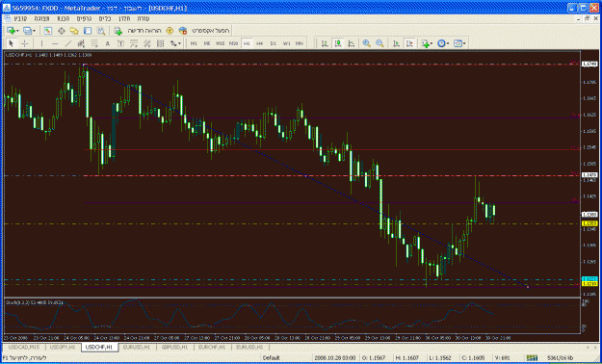Launch MetaEditor yellow diamond icon
602x364 pixels.
tap(170, 31)
